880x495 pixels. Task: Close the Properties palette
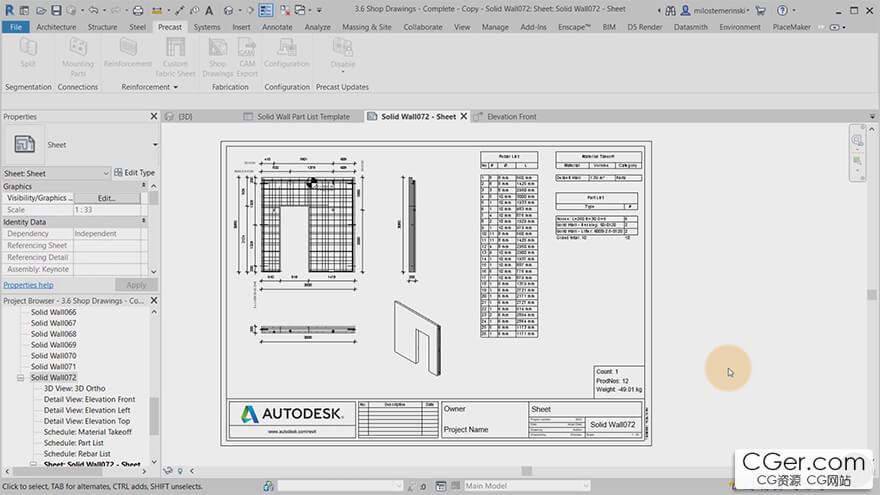154,116
